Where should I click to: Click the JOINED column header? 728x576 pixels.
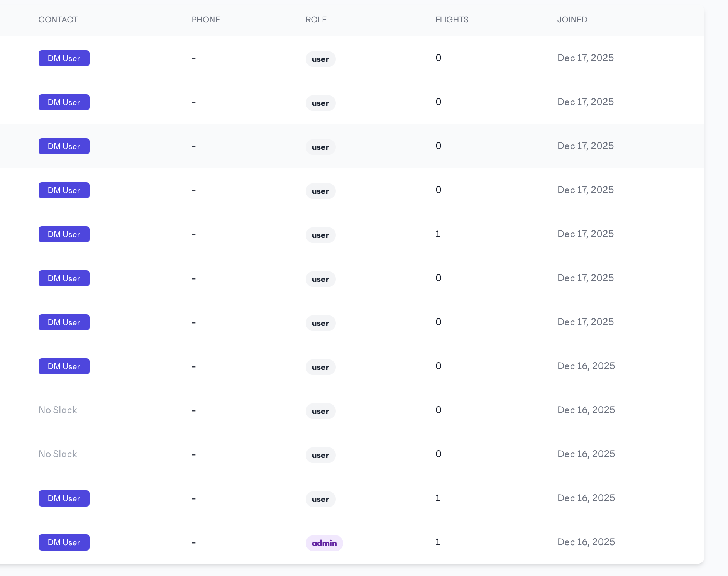[572, 20]
